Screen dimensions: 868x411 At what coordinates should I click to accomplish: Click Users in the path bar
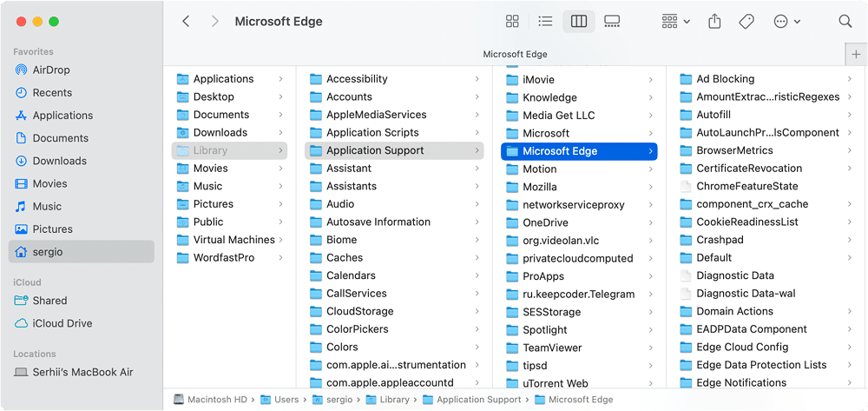coord(279,400)
